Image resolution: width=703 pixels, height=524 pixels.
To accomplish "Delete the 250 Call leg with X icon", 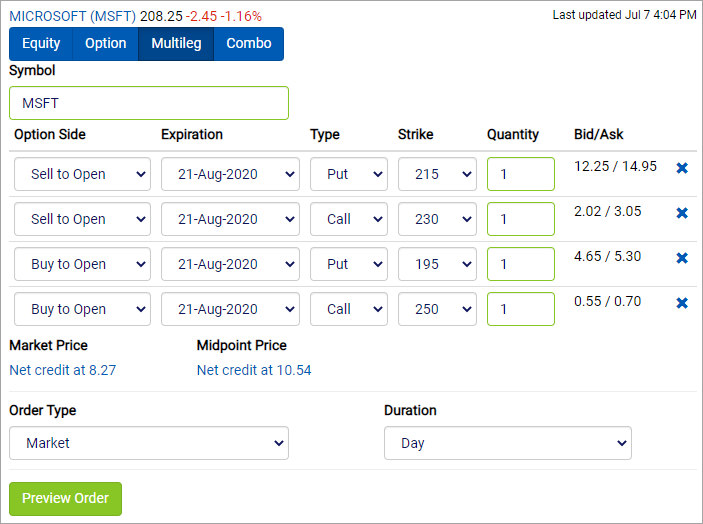I will point(682,303).
